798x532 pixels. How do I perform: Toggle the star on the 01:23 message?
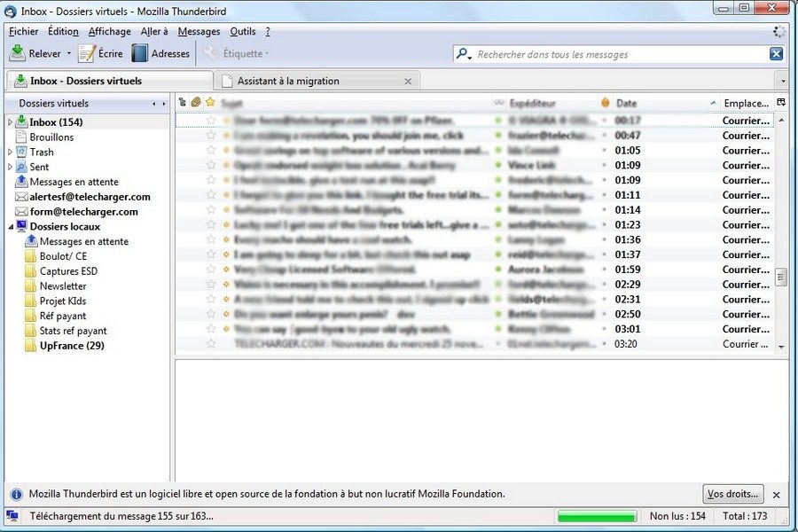click(x=211, y=225)
